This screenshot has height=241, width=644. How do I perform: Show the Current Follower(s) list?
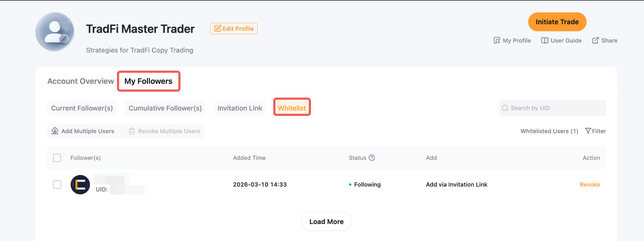[x=82, y=108]
